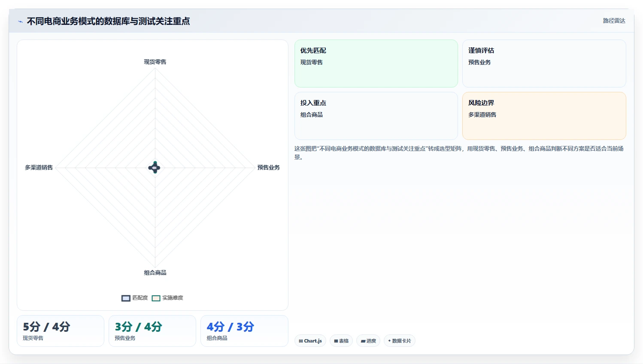This screenshot has width=643, height=364.
Task: Click the title icon before the chart heading
Action: (20, 21)
